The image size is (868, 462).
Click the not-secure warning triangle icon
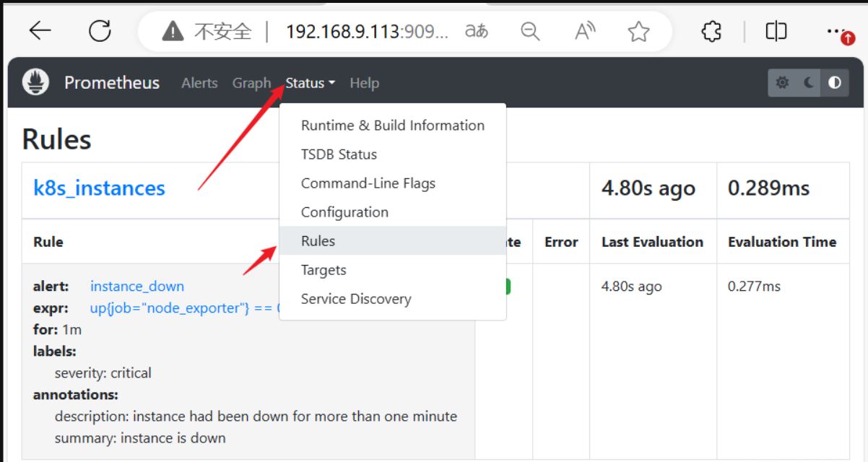(x=173, y=31)
